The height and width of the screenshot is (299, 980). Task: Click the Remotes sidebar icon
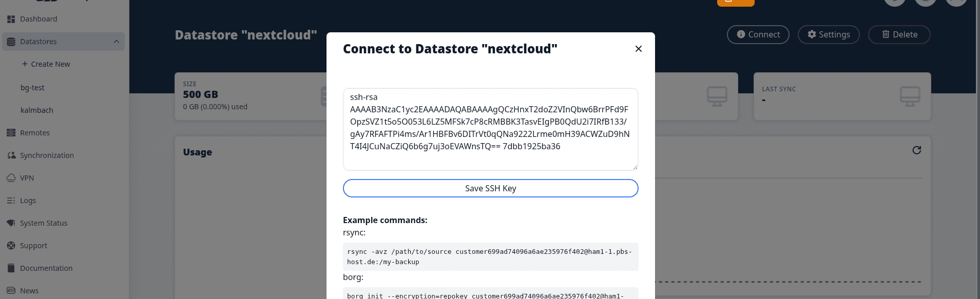pyautogui.click(x=11, y=133)
